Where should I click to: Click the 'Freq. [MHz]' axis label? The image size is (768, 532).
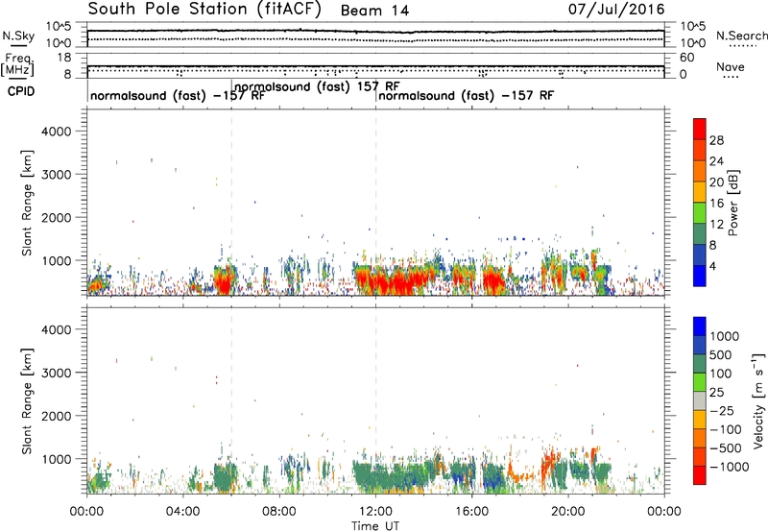click(x=18, y=65)
